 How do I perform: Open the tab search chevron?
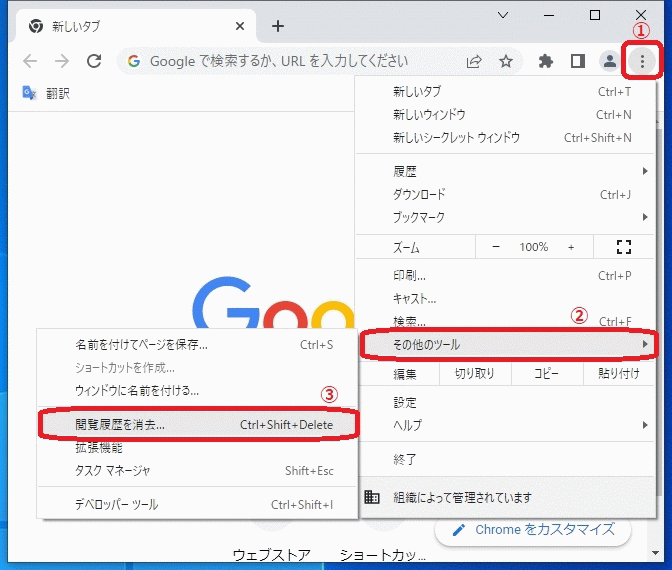click(503, 15)
